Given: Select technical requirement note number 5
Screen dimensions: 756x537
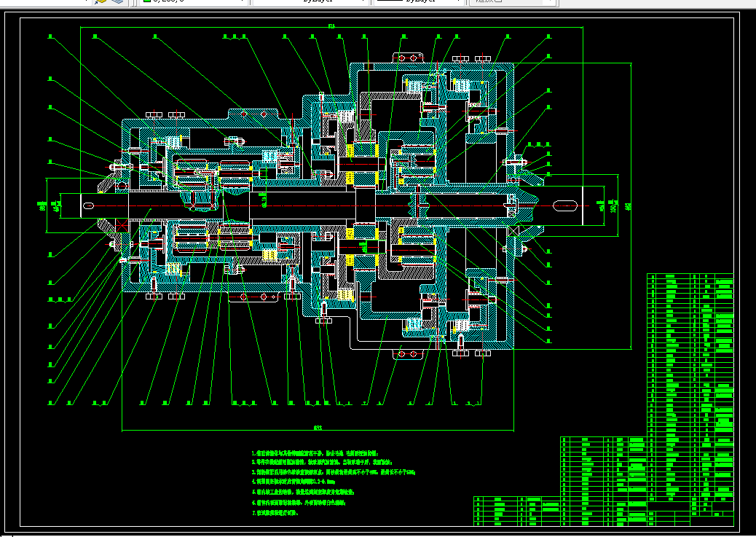Looking at the screenshot, I should coord(303,492).
